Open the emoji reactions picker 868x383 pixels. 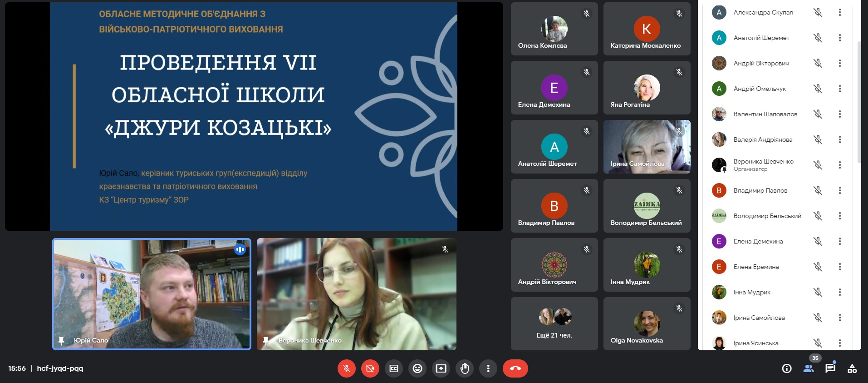coord(417,368)
